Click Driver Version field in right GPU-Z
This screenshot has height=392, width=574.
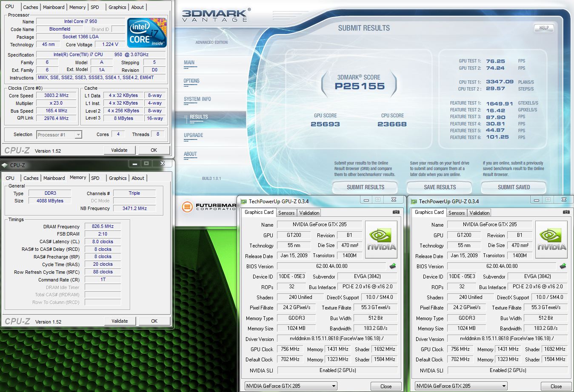[x=507, y=338]
